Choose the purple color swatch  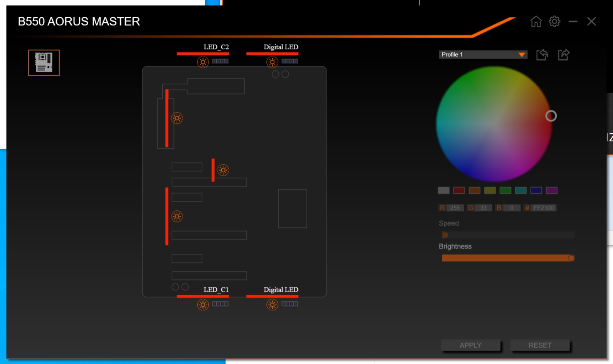(x=552, y=190)
